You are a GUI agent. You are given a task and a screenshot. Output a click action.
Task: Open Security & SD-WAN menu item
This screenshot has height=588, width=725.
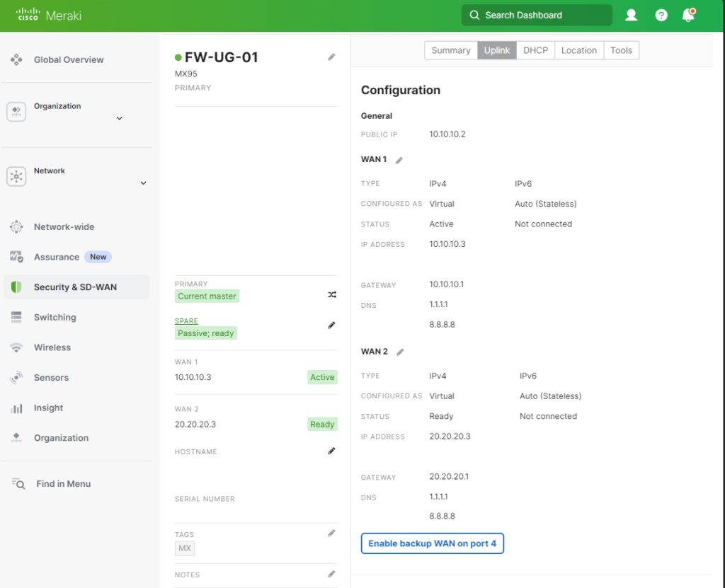click(x=75, y=287)
